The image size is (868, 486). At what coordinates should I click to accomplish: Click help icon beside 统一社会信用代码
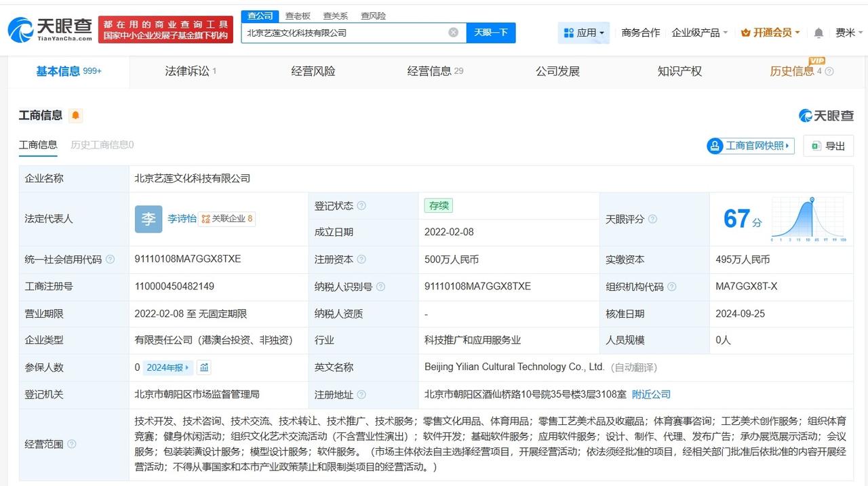click(x=111, y=260)
